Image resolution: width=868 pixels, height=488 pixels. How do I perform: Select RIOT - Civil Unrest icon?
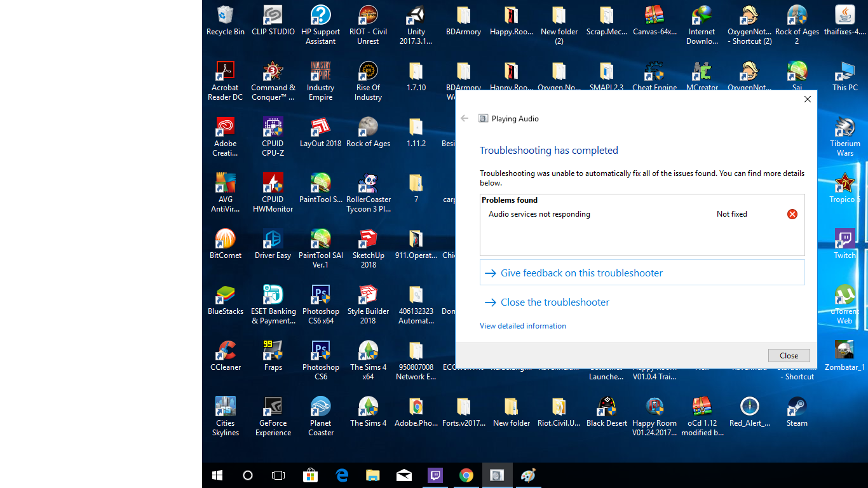pos(368,25)
